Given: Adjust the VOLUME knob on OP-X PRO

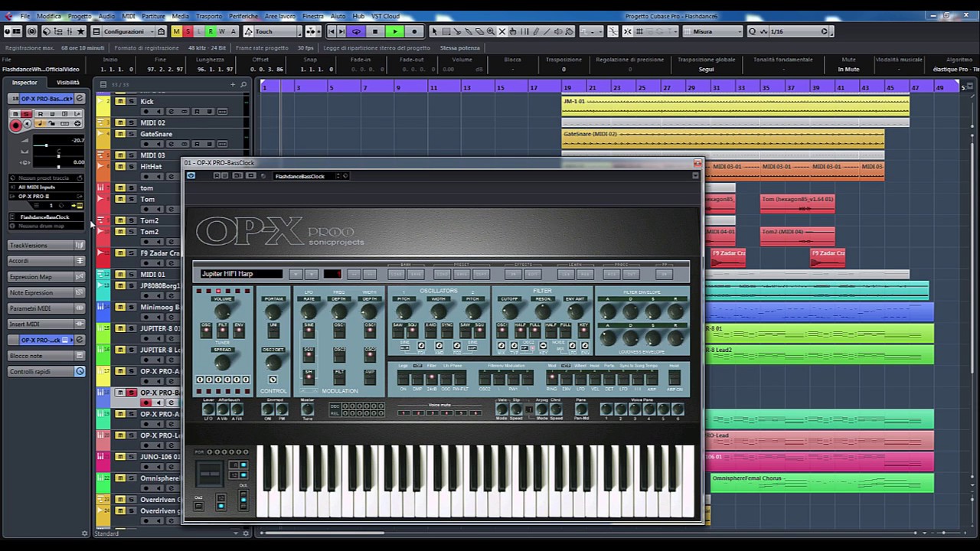Looking at the screenshot, I should (x=223, y=312).
